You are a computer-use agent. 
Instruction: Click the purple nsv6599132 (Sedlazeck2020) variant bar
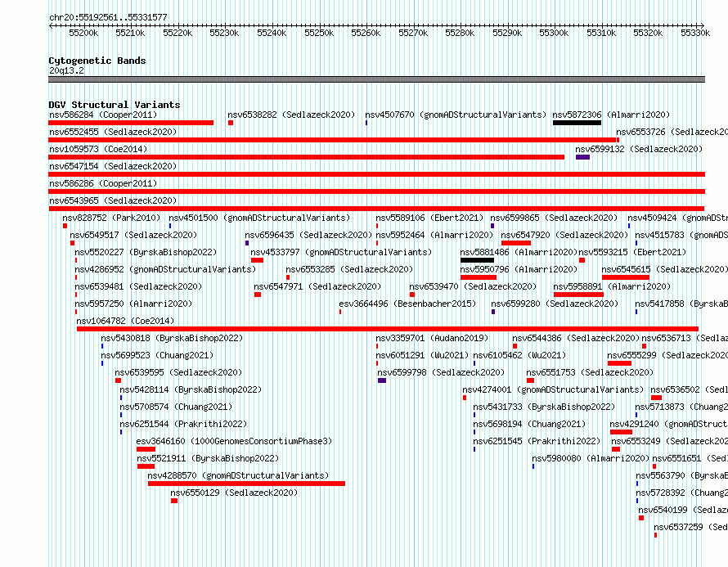(x=582, y=157)
